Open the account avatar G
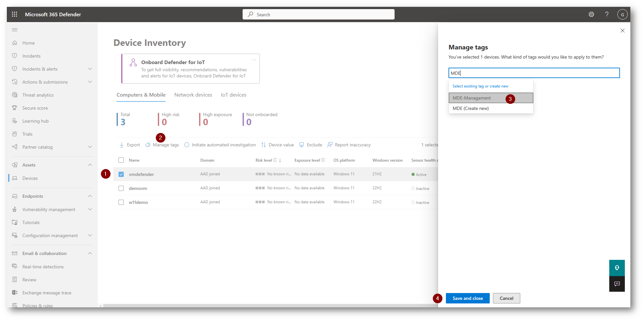 coord(622,14)
